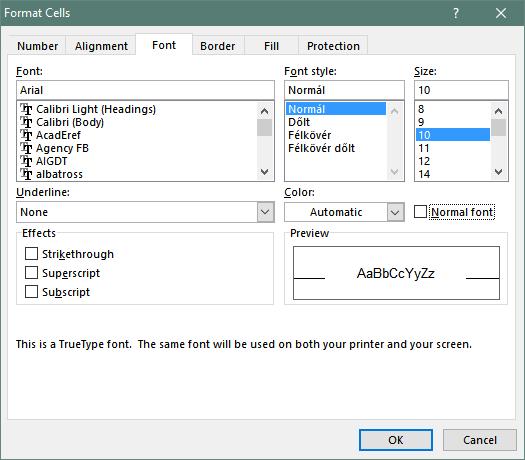
Task: Select Dőlt font style
Action: click(336, 122)
